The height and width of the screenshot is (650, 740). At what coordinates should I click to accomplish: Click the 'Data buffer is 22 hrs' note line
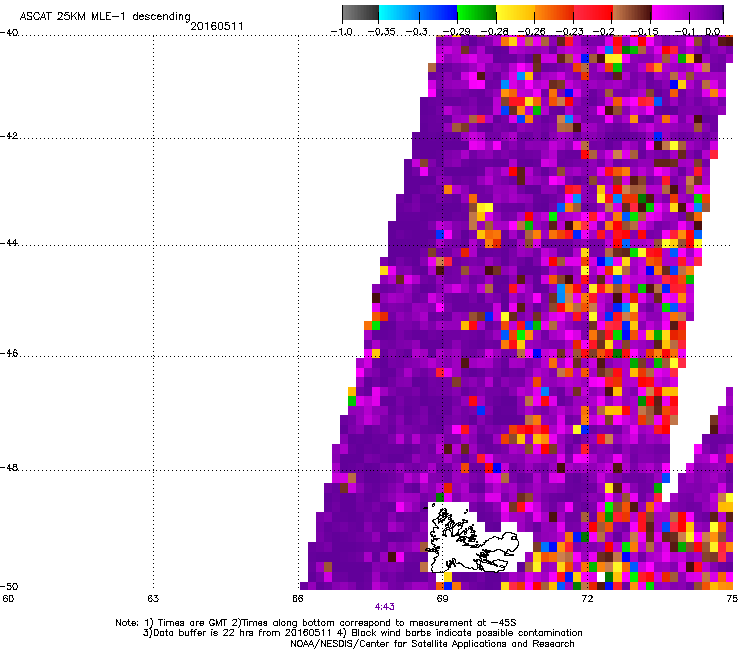coord(362,633)
